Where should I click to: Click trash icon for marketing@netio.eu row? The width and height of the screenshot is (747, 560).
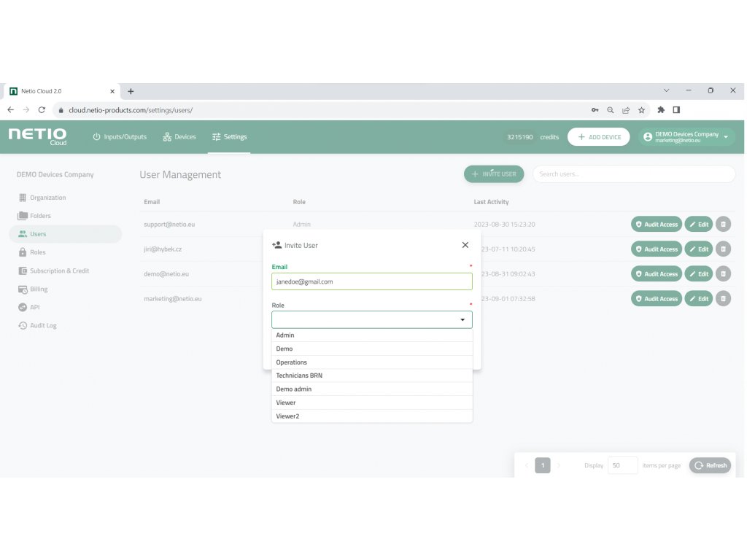pos(723,299)
